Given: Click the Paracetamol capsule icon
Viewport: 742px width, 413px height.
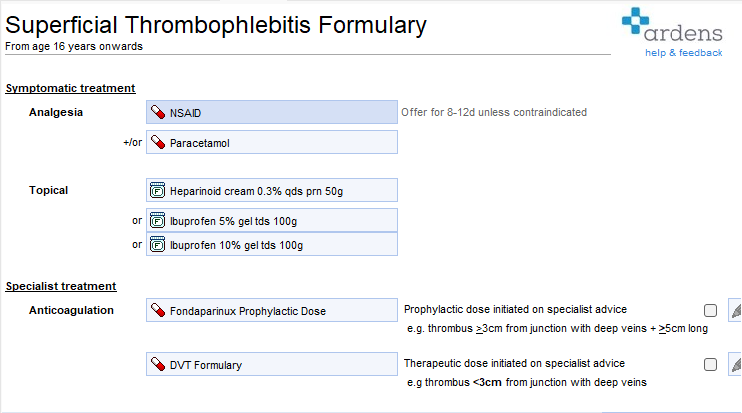Looking at the screenshot, I should pos(157,143).
